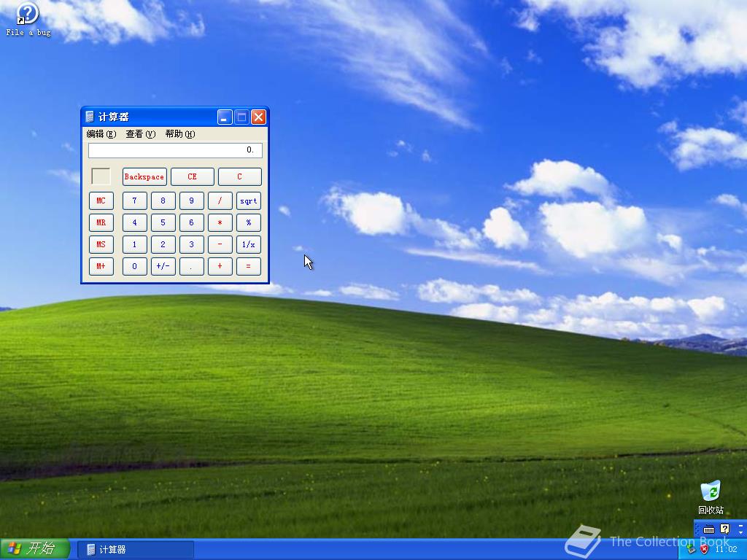Click the sqrt button
This screenshot has height=560, width=747.
pos(249,201)
